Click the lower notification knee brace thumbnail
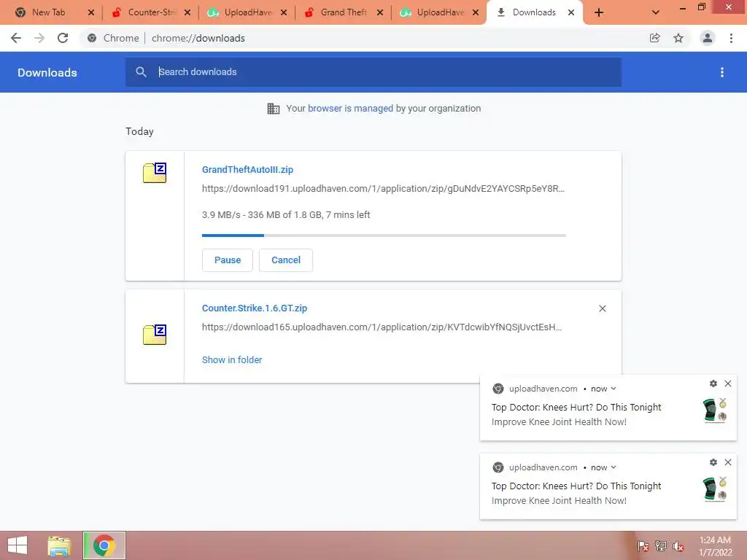 (x=715, y=489)
